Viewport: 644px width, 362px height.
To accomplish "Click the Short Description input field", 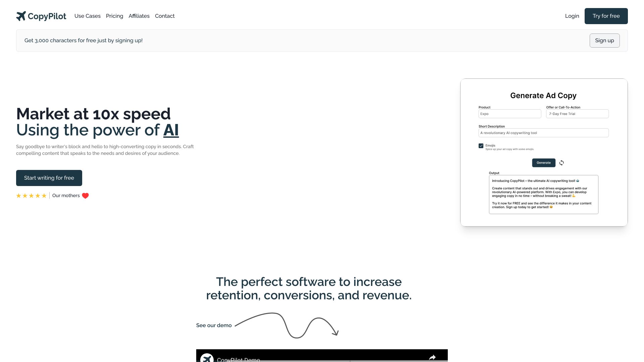I will (x=543, y=133).
